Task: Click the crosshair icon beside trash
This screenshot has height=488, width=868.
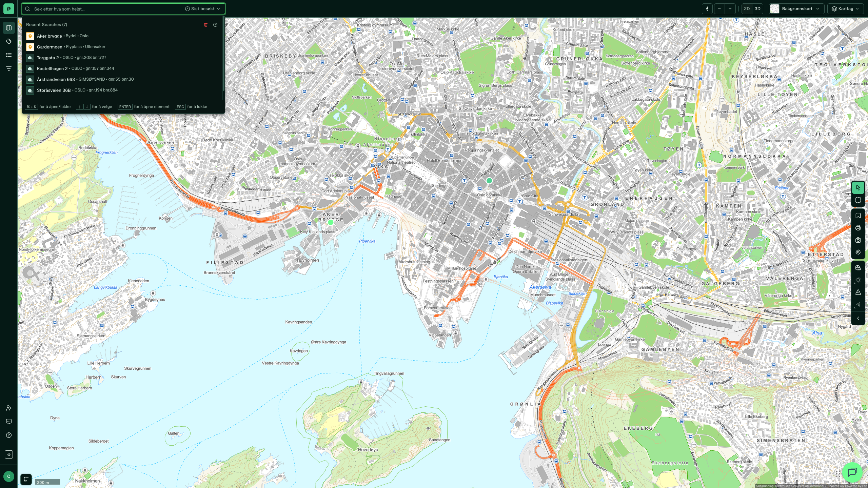Action: (215, 25)
